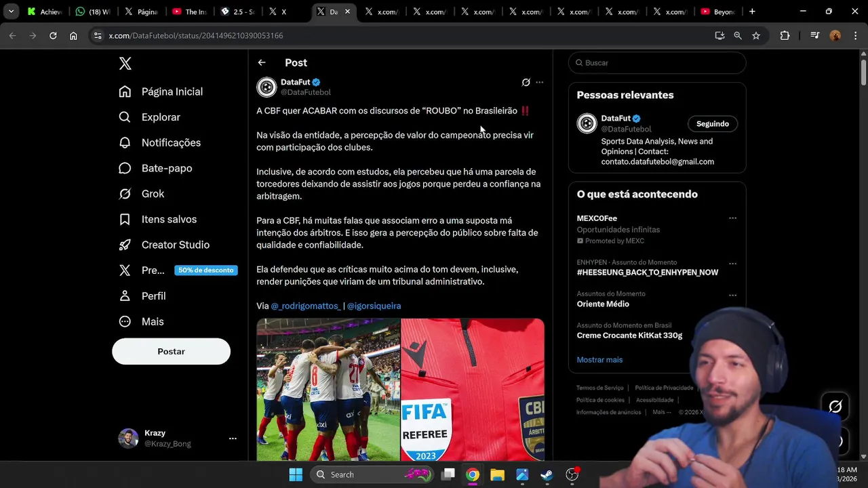This screenshot has width=868, height=488.
Task: Open options for ENHYPEN trend
Action: point(732,263)
